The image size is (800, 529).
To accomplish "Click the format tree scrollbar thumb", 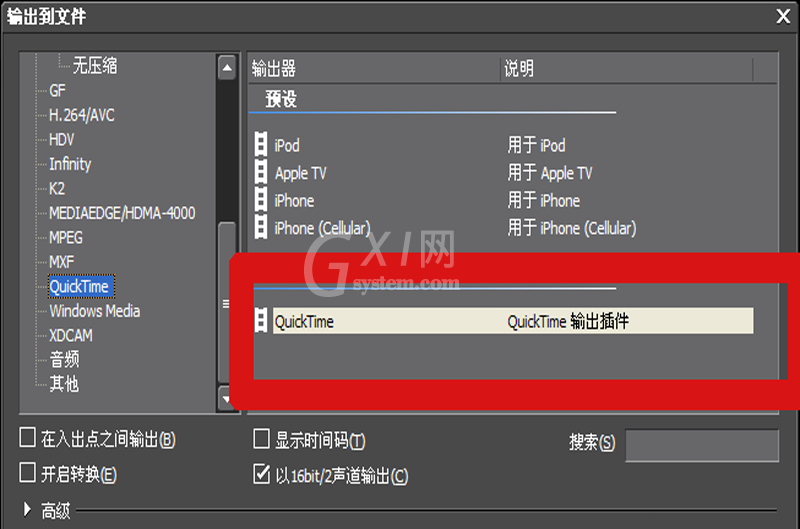I will pyautogui.click(x=227, y=303).
